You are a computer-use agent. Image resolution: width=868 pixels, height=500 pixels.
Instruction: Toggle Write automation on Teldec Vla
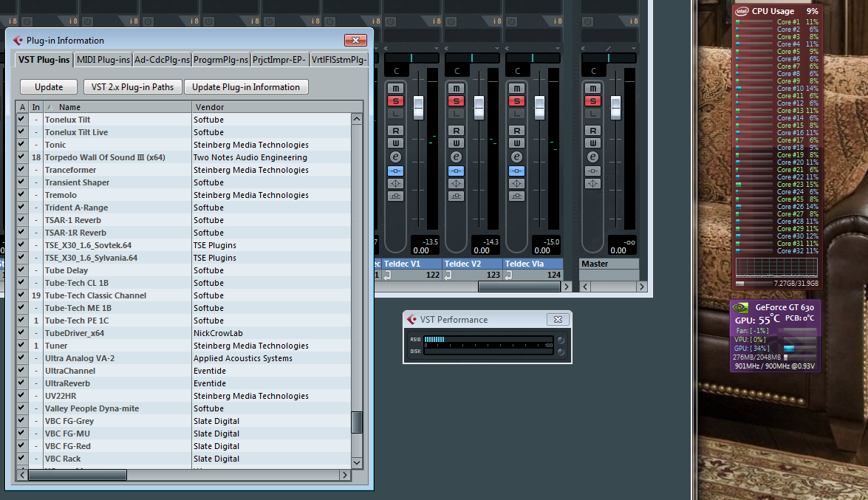pos(516,143)
